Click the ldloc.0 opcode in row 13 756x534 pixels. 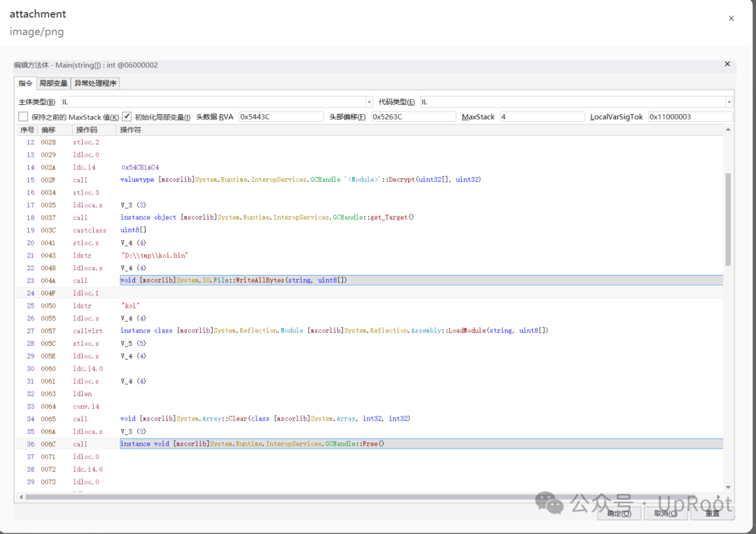86,155
